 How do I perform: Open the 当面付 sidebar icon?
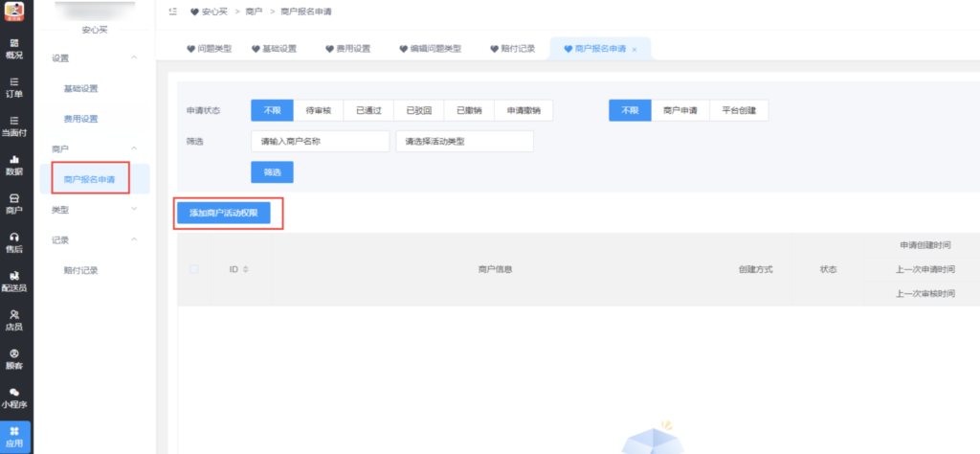click(13, 126)
